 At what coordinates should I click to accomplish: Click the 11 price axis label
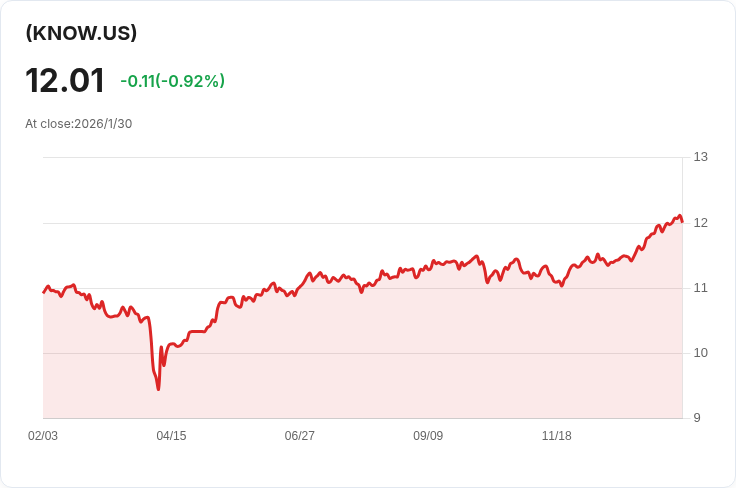click(x=700, y=288)
